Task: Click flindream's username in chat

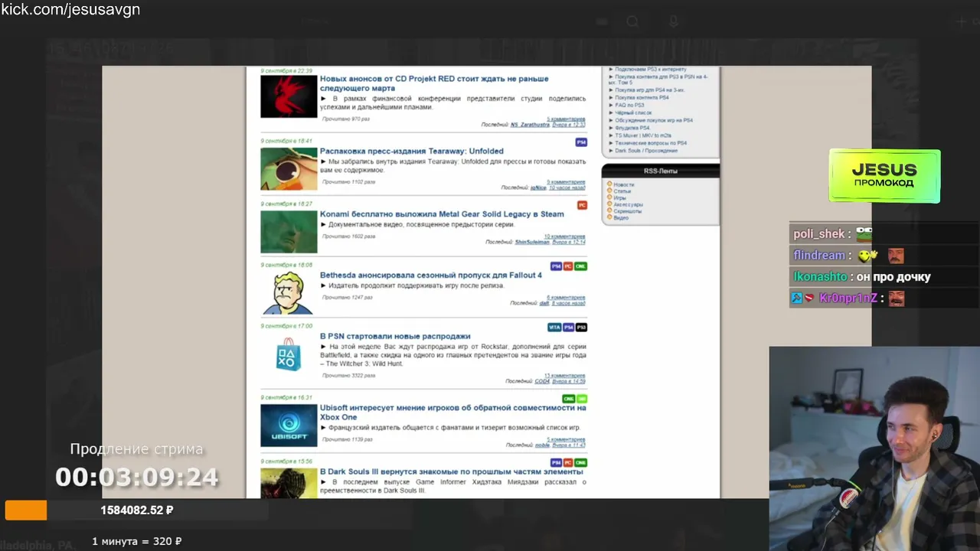Action: click(x=818, y=256)
